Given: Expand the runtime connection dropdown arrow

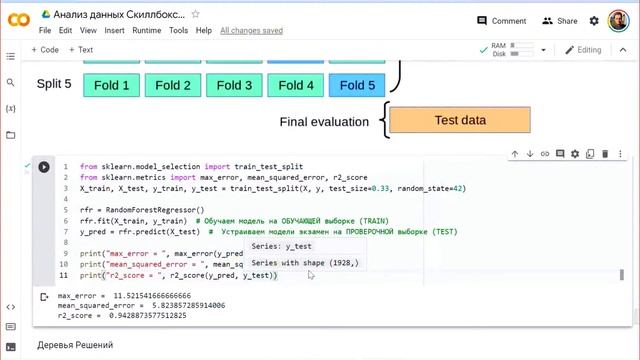Looking at the screenshot, I should (543, 50).
